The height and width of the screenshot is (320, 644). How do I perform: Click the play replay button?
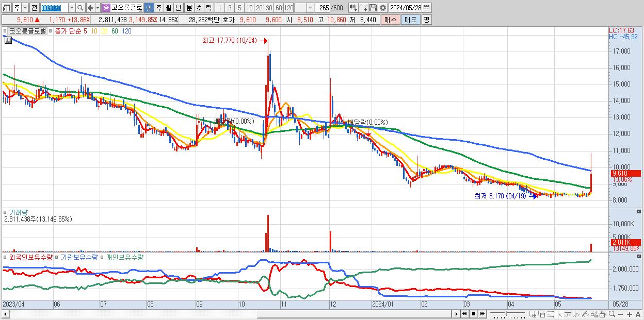tap(457, 314)
